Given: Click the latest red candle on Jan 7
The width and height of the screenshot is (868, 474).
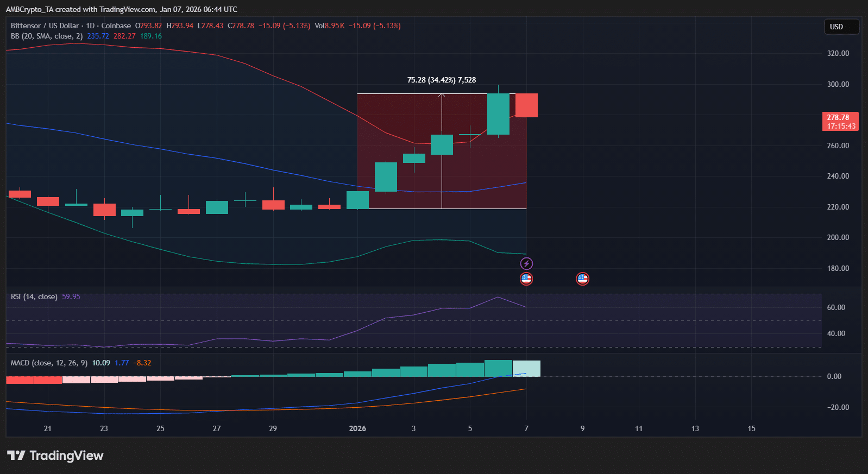Looking at the screenshot, I should (526, 105).
